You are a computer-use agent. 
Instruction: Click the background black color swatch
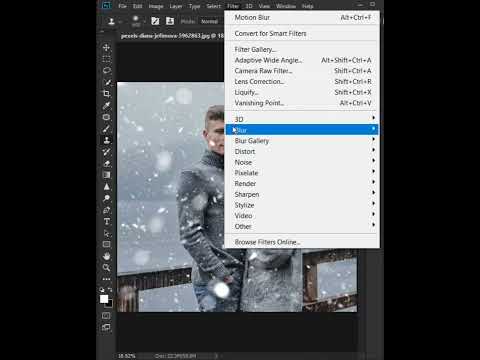110,304
